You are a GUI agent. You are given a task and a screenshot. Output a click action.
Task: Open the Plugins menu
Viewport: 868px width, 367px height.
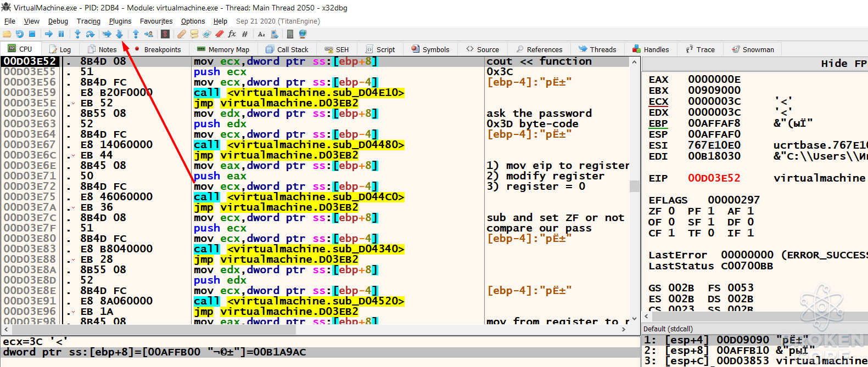coord(120,21)
